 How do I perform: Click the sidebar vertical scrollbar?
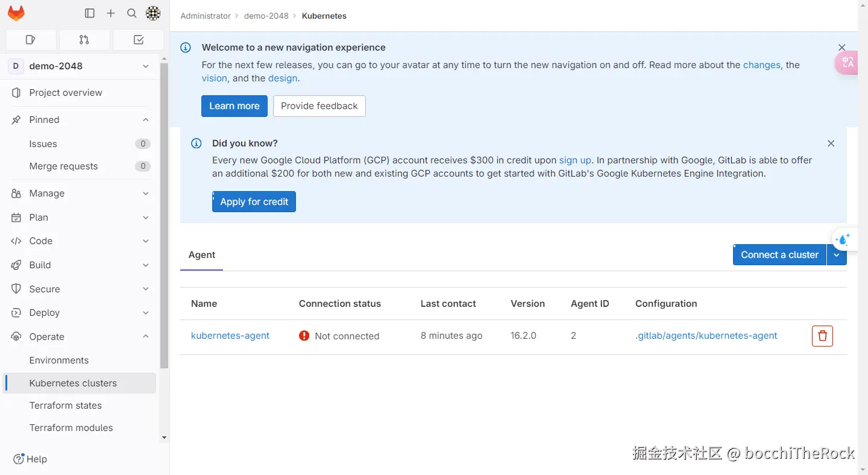(x=165, y=217)
